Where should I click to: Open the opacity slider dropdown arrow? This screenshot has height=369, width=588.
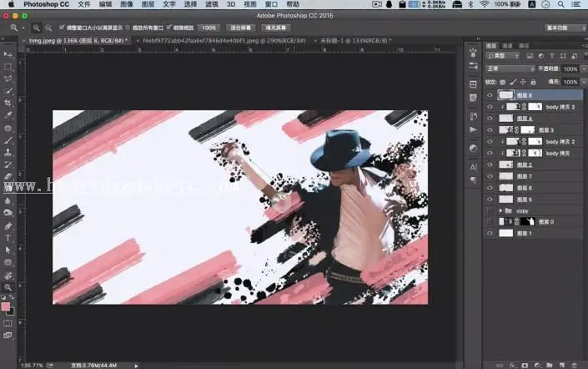coord(584,68)
